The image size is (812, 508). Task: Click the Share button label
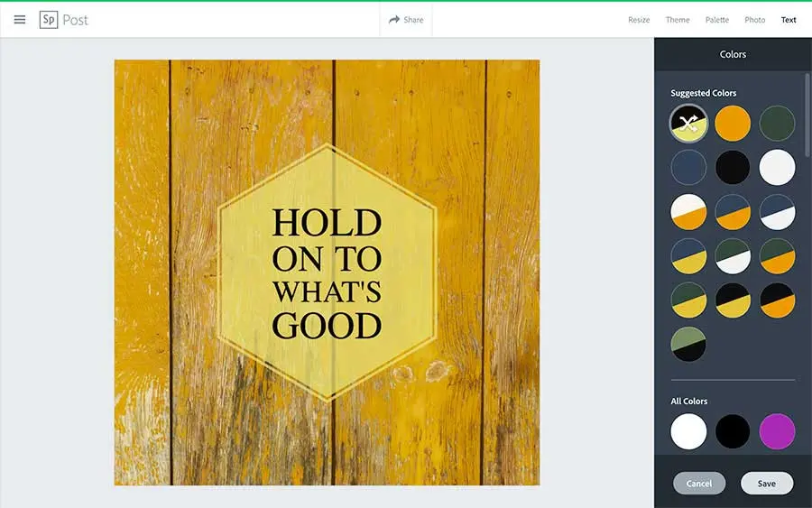pos(413,20)
